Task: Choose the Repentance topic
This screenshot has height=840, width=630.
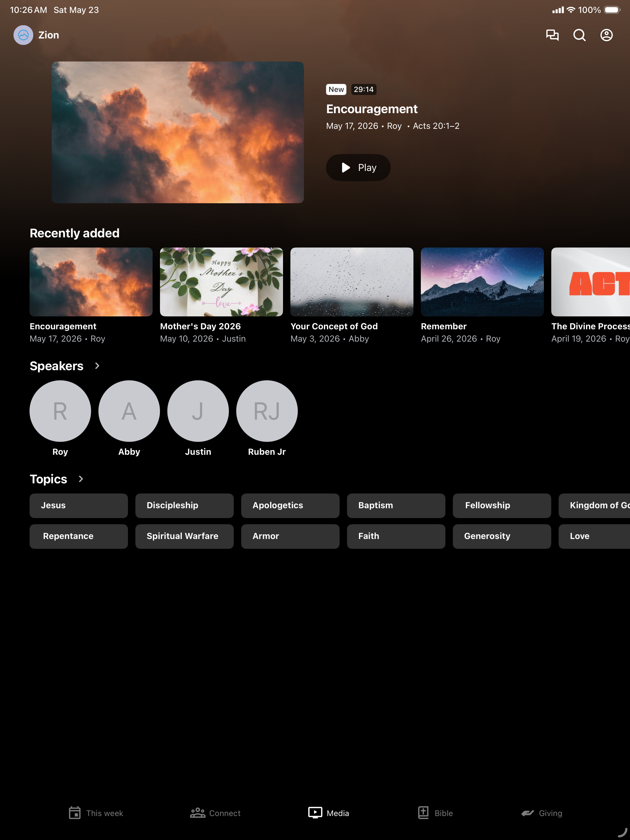Action: (79, 536)
